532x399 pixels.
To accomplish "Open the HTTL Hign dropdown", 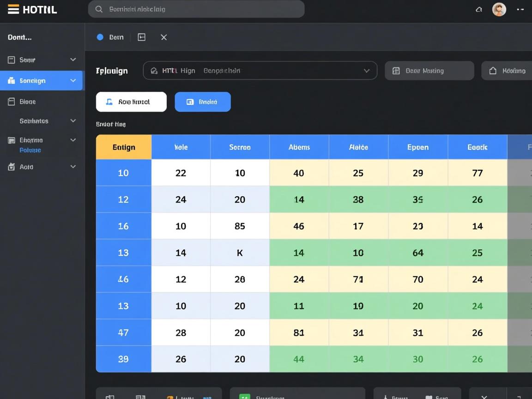I will tap(260, 71).
